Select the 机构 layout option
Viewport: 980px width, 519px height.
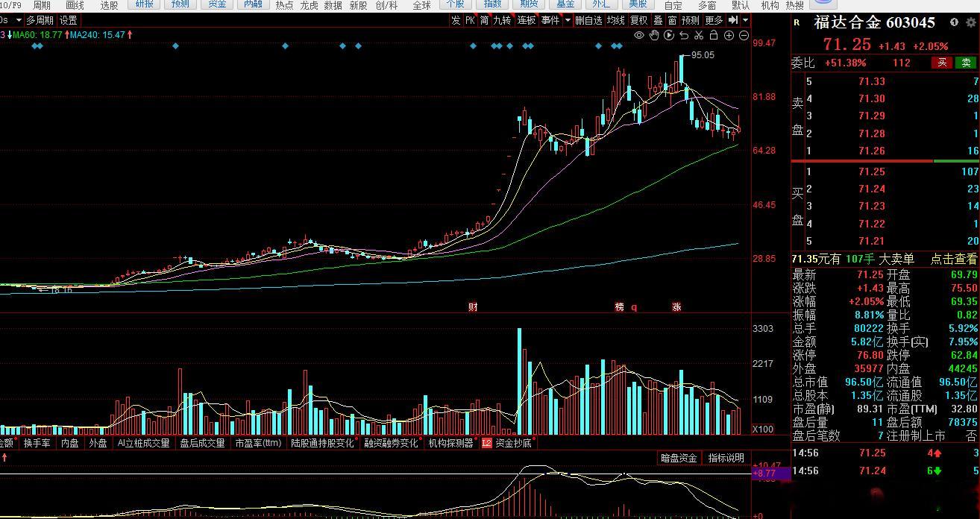tap(770, 5)
